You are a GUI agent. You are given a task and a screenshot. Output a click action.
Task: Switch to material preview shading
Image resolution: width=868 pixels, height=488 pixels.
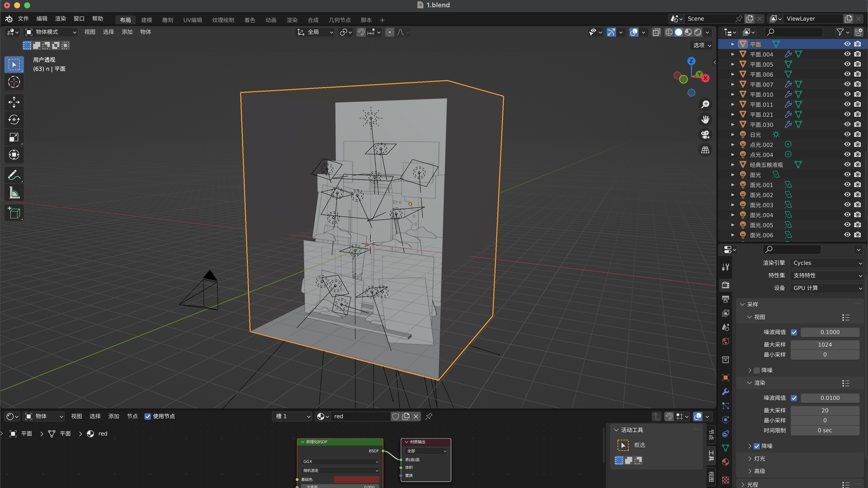(688, 32)
